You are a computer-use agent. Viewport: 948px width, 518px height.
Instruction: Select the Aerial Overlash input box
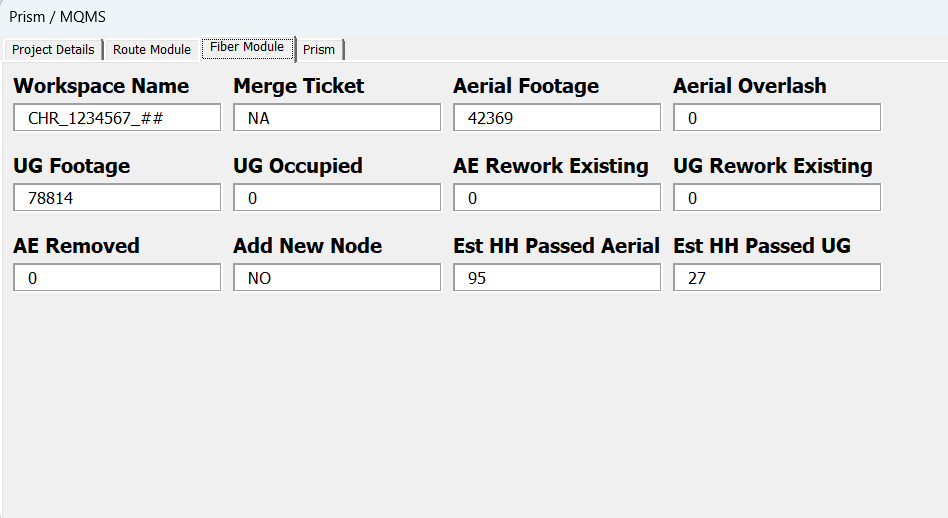(x=777, y=118)
